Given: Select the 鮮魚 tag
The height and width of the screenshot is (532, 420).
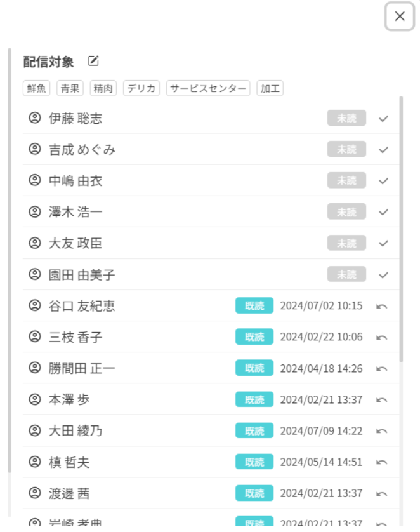Looking at the screenshot, I should pyautogui.click(x=37, y=88).
